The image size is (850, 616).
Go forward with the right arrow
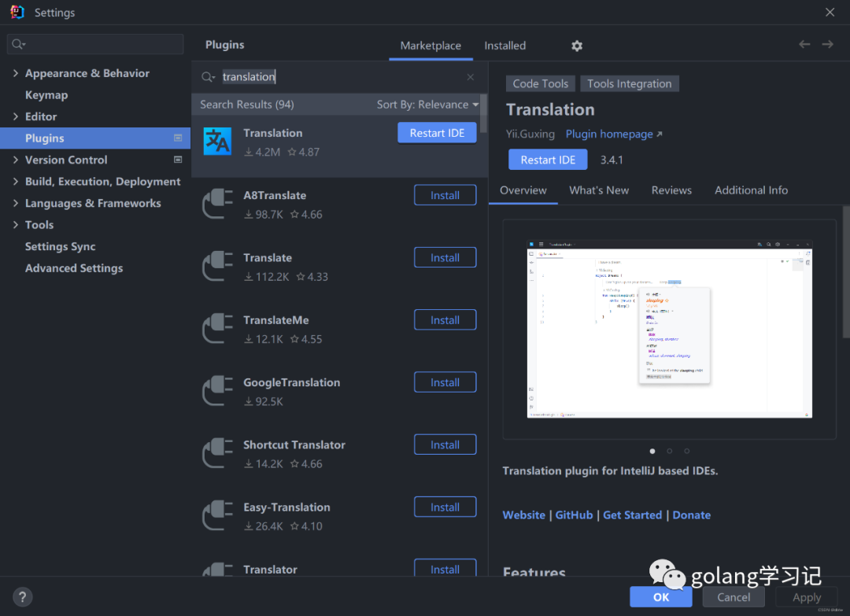[x=828, y=44]
